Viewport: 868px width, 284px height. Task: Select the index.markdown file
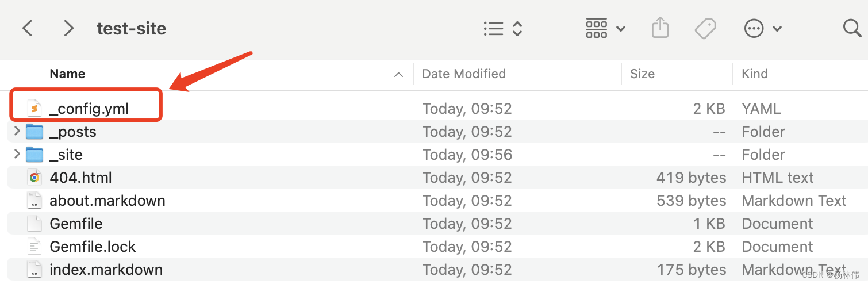(x=106, y=270)
